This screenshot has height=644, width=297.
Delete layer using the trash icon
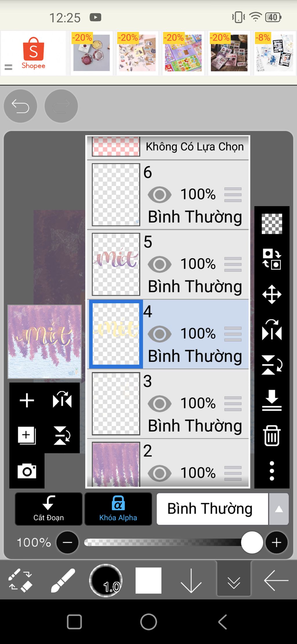pyautogui.click(x=272, y=435)
